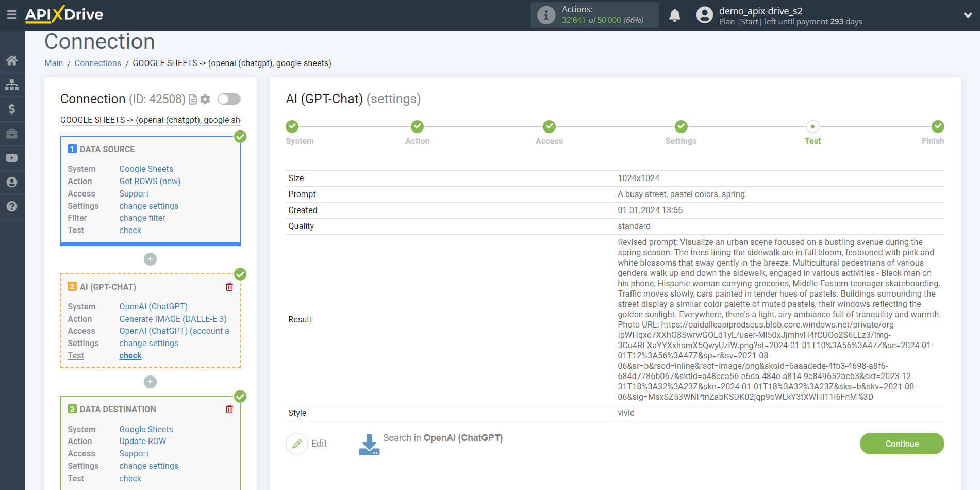Image resolution: width=980 pixels, height=490 pixels.
Task: Click check in AI (GPT-Chat) block
Action: tap(130, 355)
